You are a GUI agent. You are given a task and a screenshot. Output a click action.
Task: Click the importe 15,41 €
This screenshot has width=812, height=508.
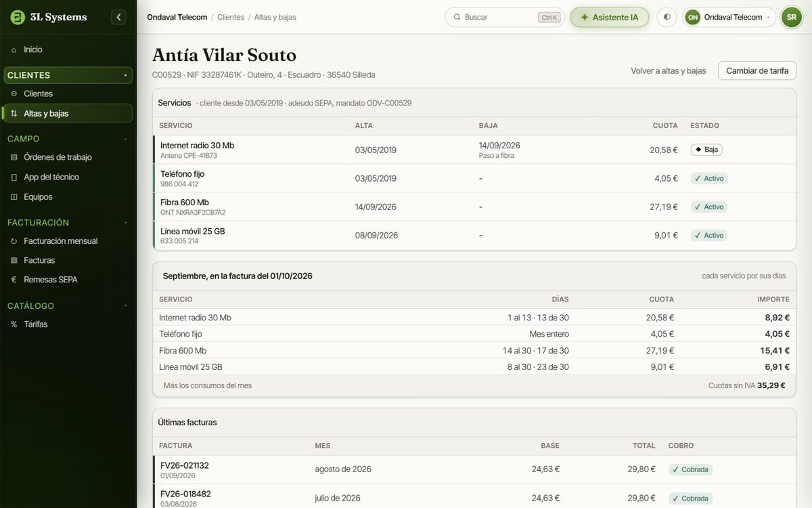click(775, 350)
